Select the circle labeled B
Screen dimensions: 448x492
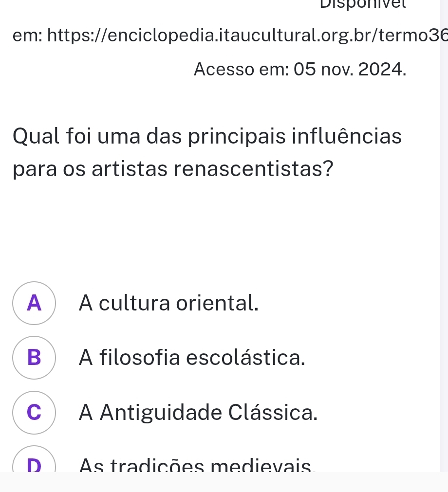click(34, 358)
